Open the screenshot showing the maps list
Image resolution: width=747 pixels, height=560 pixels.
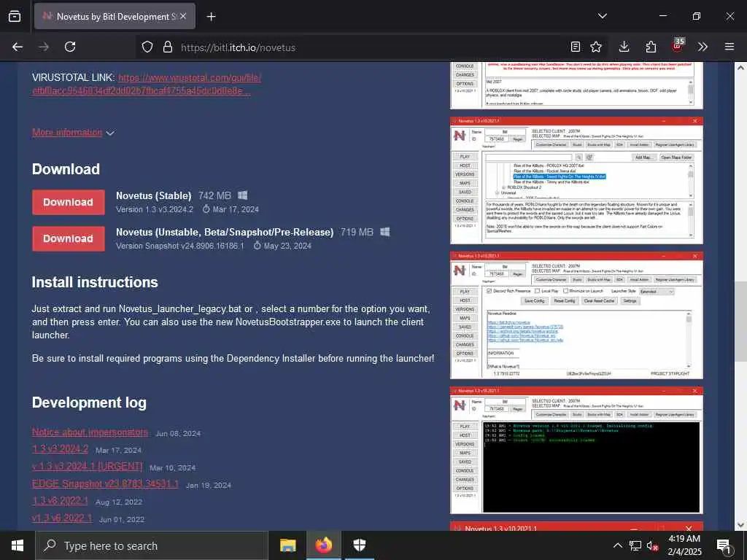tap(576, 181)
